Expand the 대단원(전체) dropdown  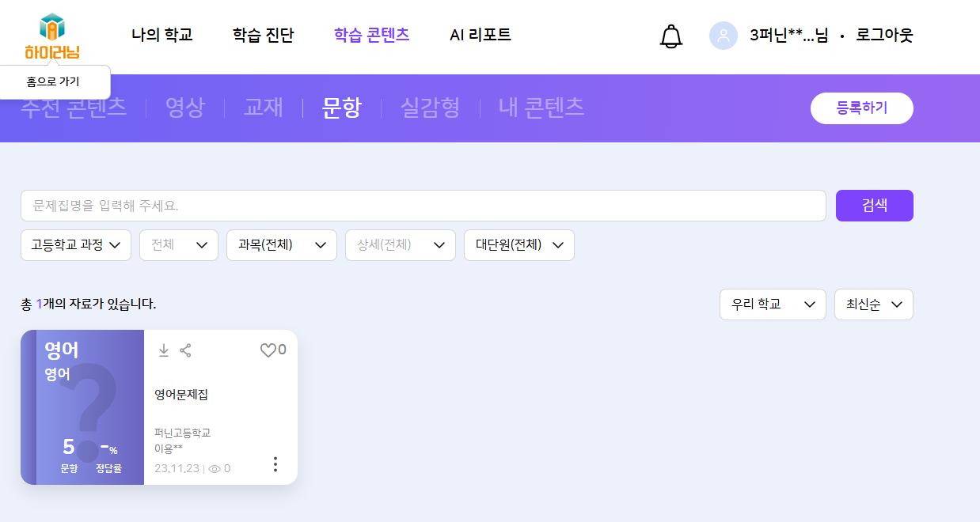click(x=518, y=245)
